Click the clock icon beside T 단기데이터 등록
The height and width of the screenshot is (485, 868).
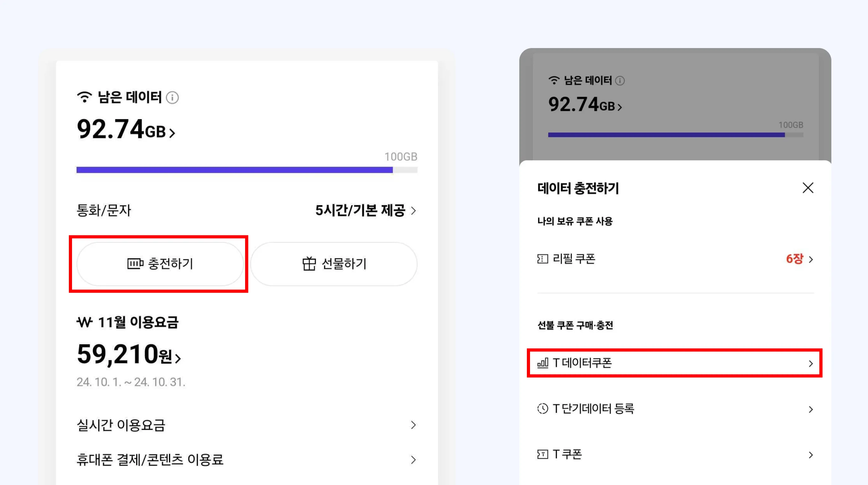coord(543,409)
